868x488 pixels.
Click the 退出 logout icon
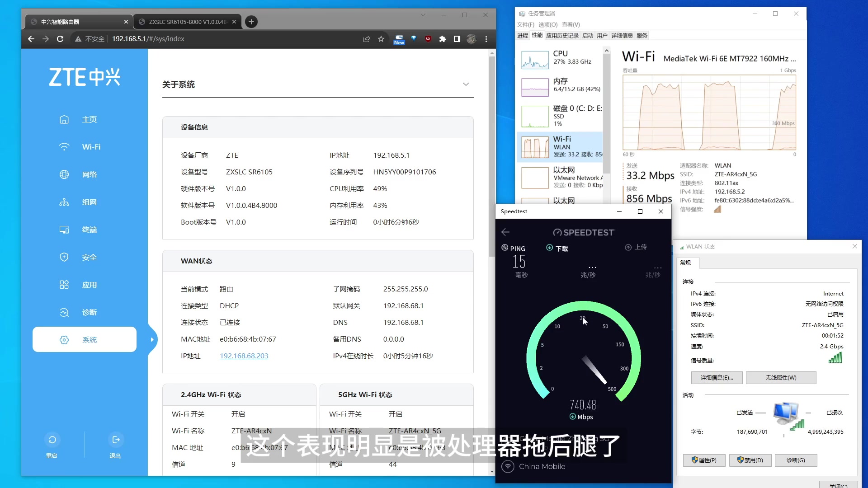point(116,440)
